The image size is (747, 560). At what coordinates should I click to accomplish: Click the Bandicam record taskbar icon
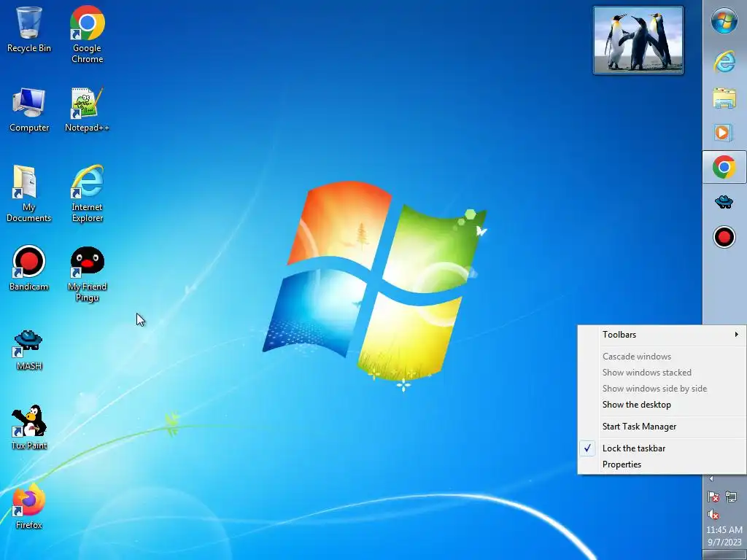(724, 237)
